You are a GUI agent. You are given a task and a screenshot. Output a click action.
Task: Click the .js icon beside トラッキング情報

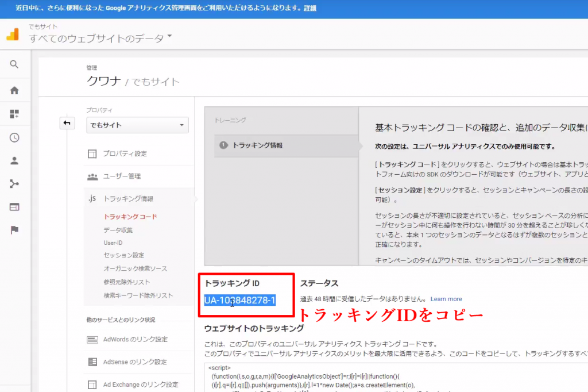pyautogui.click(x=92, y=198)
